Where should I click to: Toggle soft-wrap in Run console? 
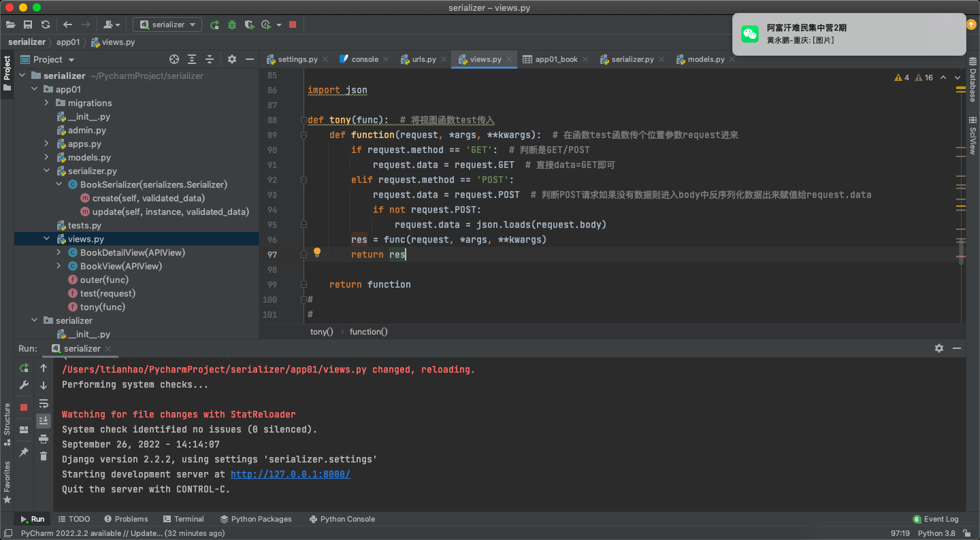[44, 403]
